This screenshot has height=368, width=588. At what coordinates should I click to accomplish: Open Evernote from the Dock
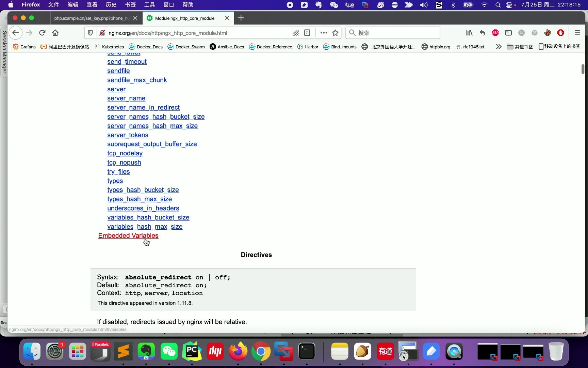point(146,351)
